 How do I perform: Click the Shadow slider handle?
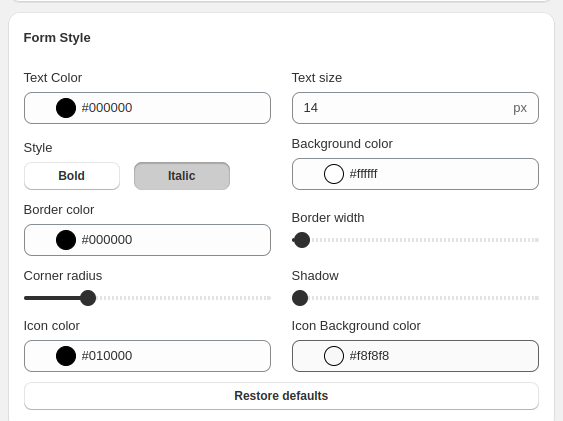pos(300,298)
